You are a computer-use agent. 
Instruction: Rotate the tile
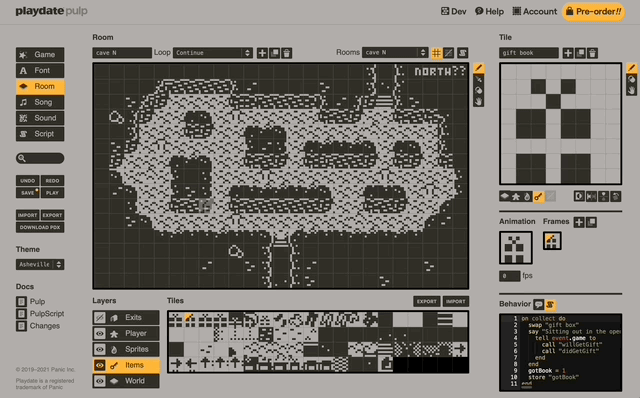point(616,196)
